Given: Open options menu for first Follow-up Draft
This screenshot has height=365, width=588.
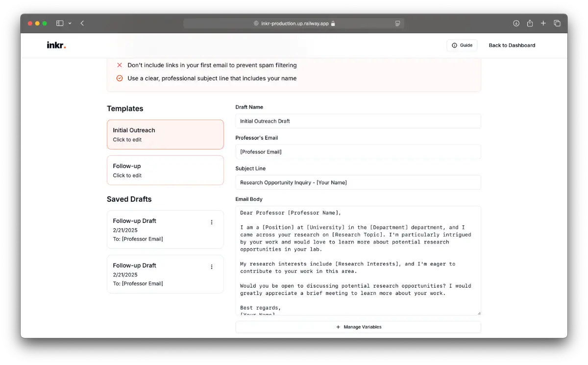Looking at the screenshot, I should tap(212, 222).
